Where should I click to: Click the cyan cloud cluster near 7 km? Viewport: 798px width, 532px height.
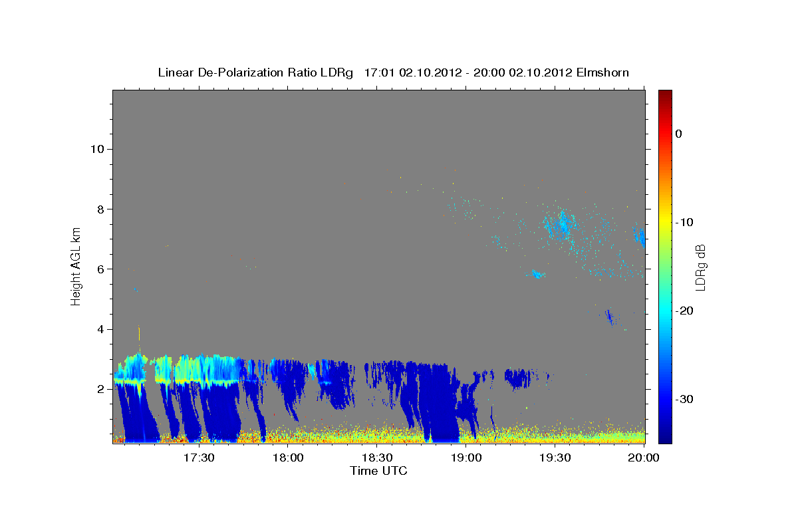point(562,225)
